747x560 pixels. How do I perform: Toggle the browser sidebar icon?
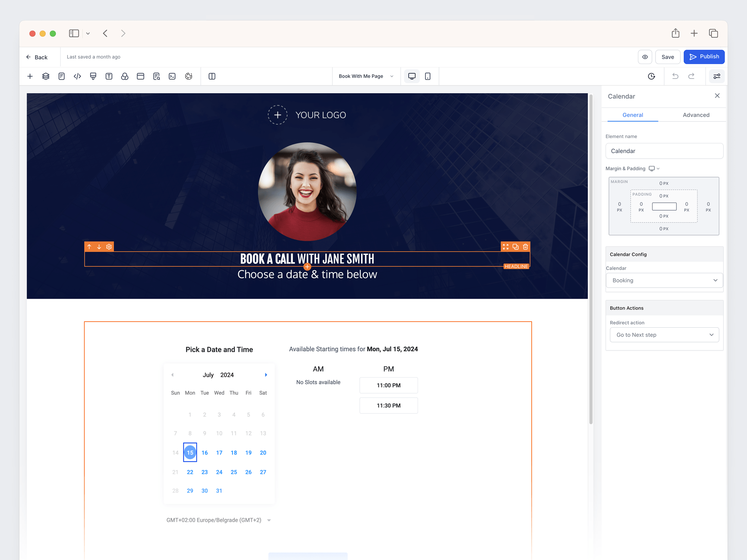pyautogui.click(x=74, y=34)
